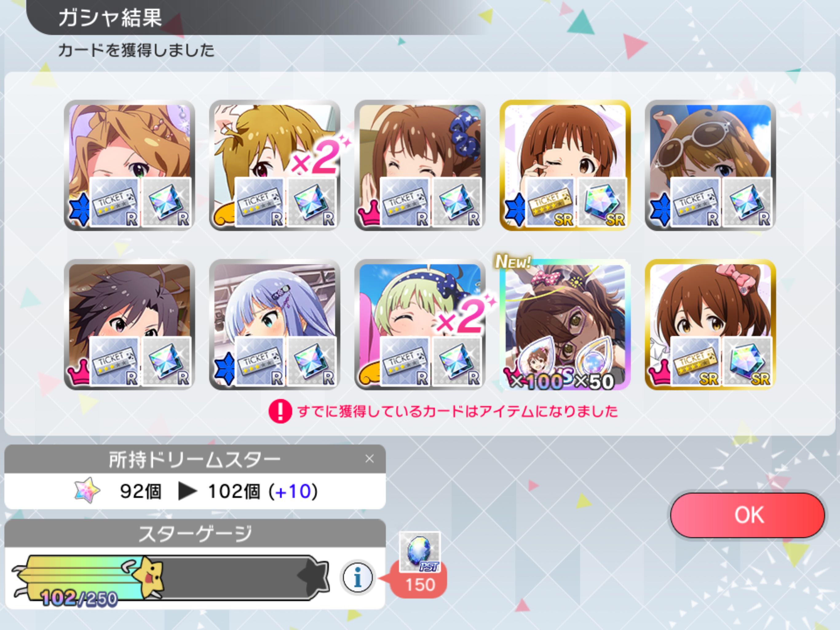Select the sunglasses girl card

tap(710, 165)
